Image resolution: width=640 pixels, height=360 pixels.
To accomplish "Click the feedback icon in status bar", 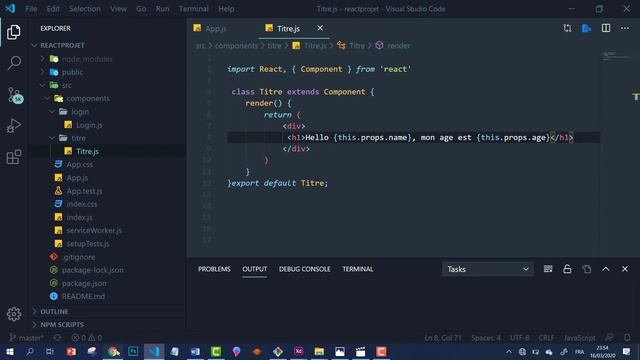I will 609,338.
